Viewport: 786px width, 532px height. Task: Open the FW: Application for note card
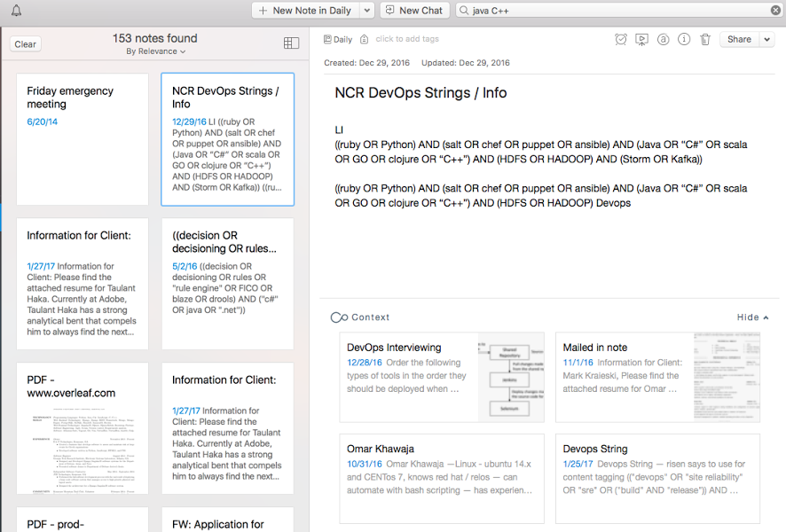click(228, 520)
